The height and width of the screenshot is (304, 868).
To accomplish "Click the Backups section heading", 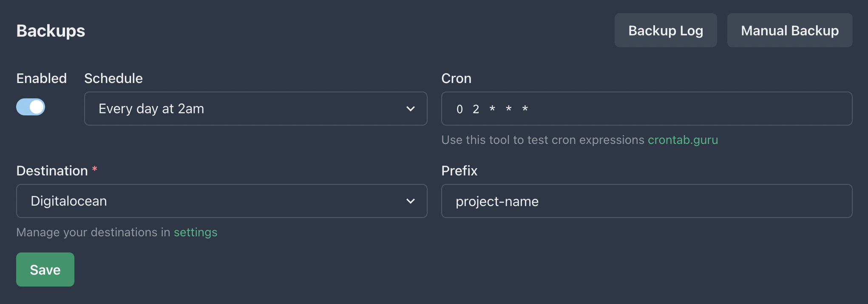I will point(51,31).
